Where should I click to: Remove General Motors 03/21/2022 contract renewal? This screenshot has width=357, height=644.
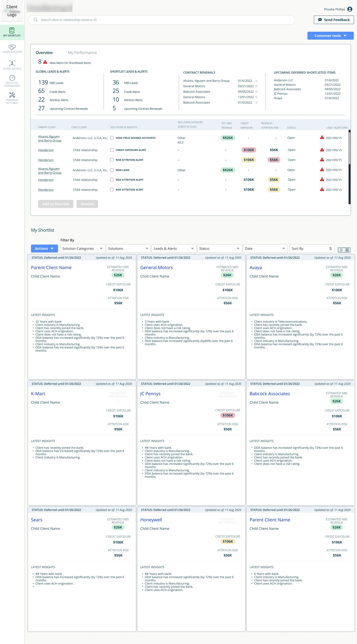pos(256,86)
